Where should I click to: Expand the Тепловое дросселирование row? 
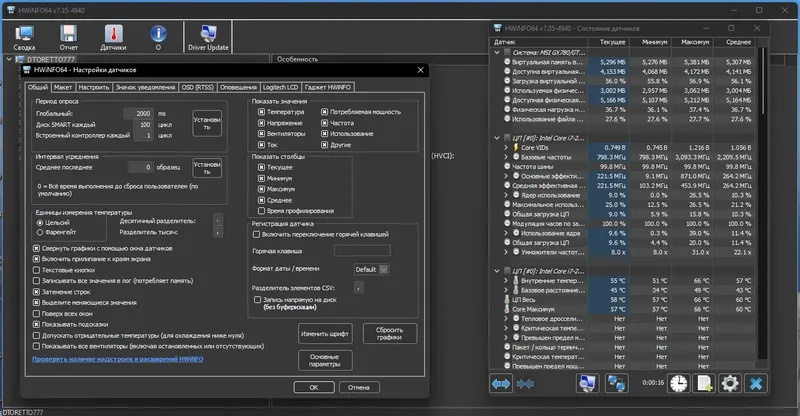click(506, 319)
